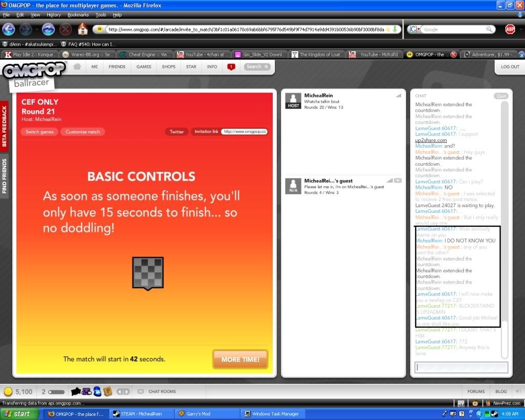
Task: Expand the guest player options dropdown
Action: pyautogui.click(x=398, y=181)
